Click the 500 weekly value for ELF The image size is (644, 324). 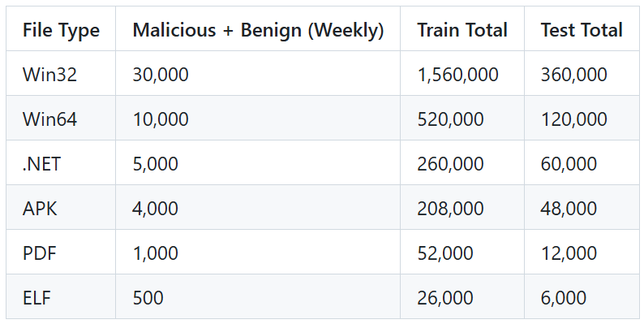point(148,298)
